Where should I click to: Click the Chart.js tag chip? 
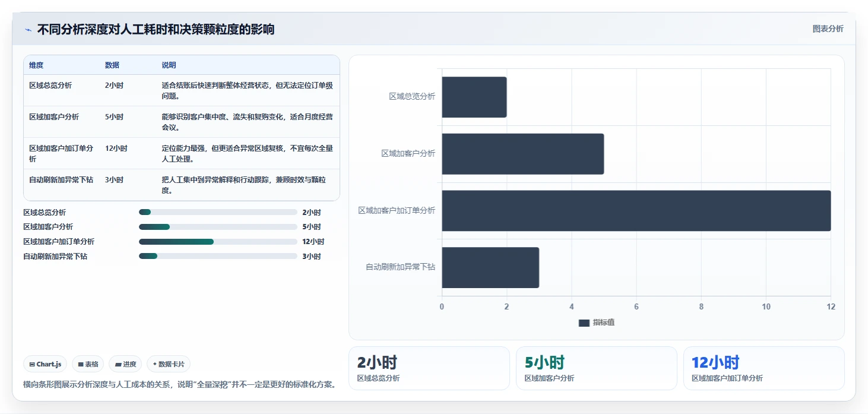point(45,364)
